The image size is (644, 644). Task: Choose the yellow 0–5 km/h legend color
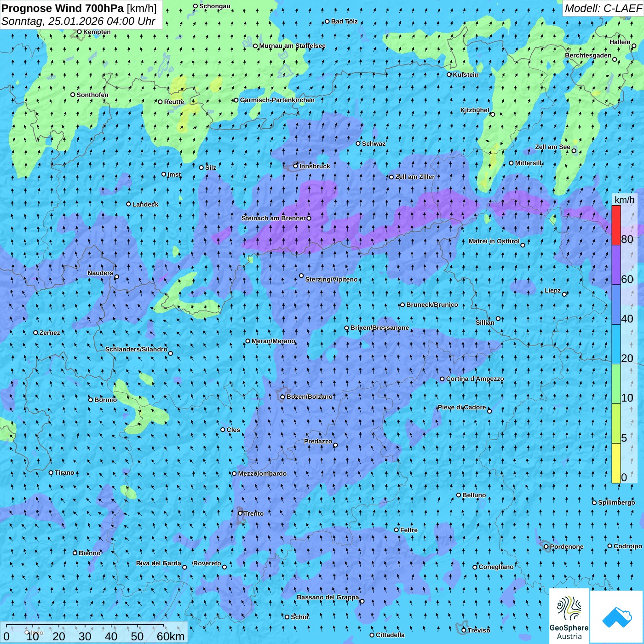616,463
